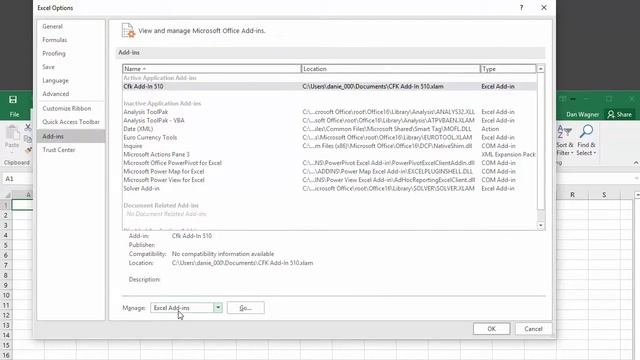This screenshot has width=640, height=360.
Task: Cancel the Excel Options dialog
Action: click(x=533, y=329)
